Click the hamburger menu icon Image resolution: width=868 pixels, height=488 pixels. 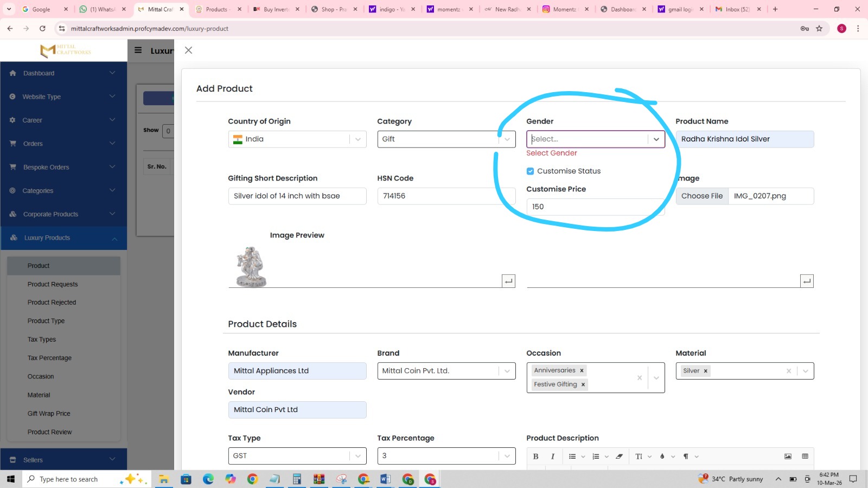tap(138, 50)
